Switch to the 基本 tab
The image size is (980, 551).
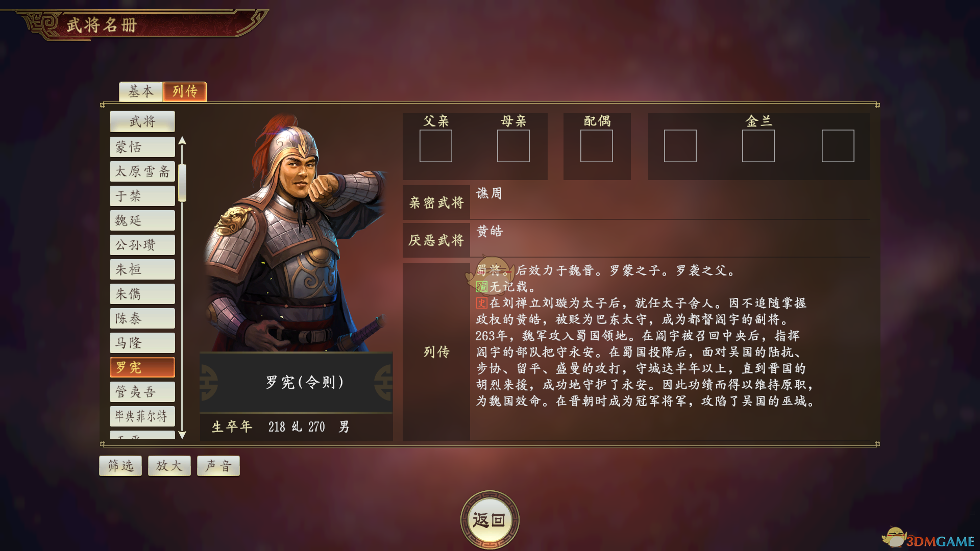[141, 92]
